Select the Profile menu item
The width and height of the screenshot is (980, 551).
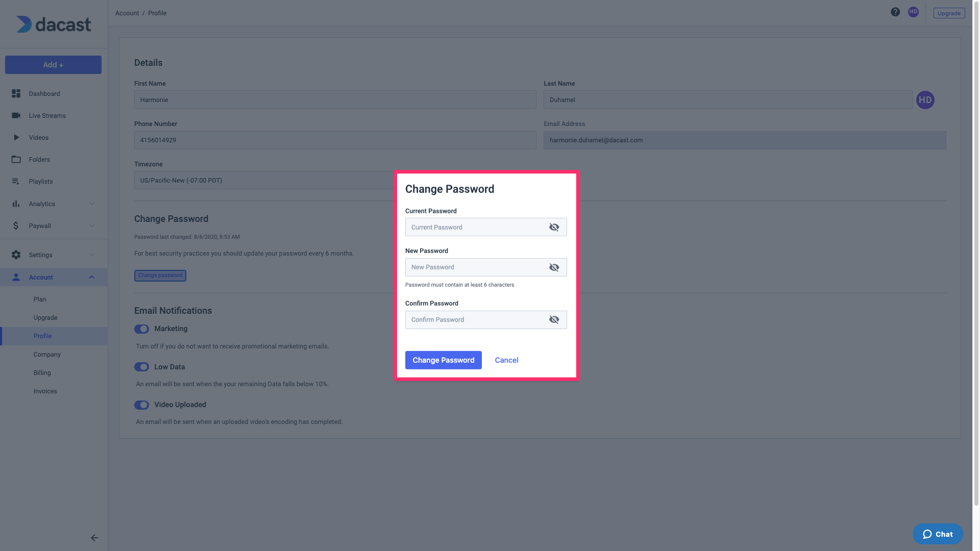(42, 336)
